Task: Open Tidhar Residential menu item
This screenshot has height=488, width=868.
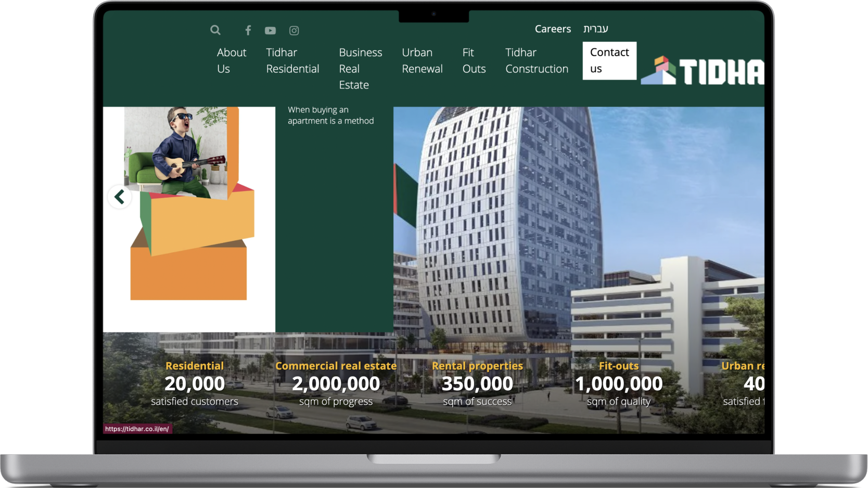Action: tap(292, 60)
